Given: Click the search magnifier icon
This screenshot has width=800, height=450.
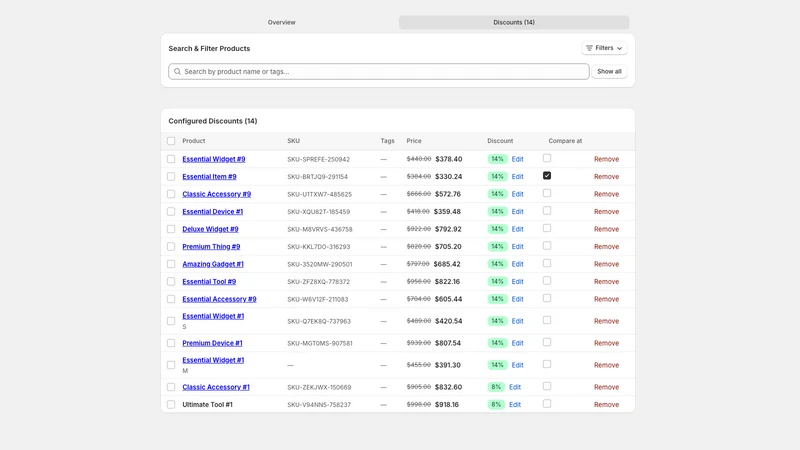Looking at the screenshot, I should [177, 71].
